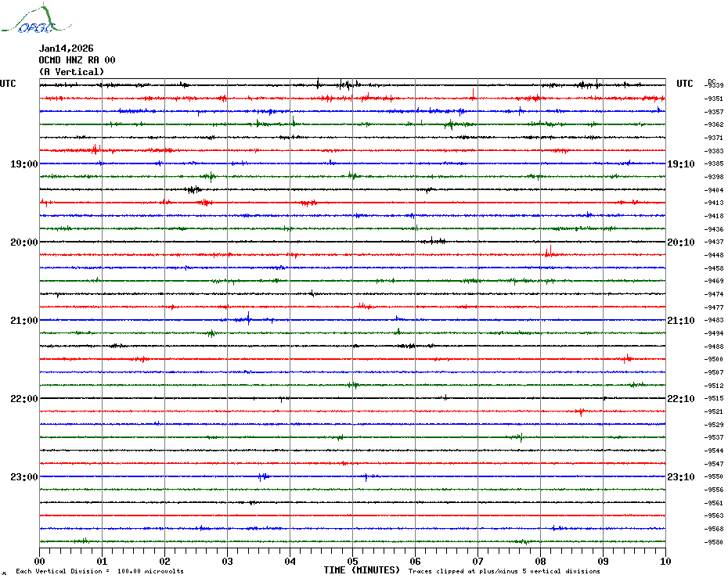
Task: Click the '09' minute axis label
Action: (603, 561)
